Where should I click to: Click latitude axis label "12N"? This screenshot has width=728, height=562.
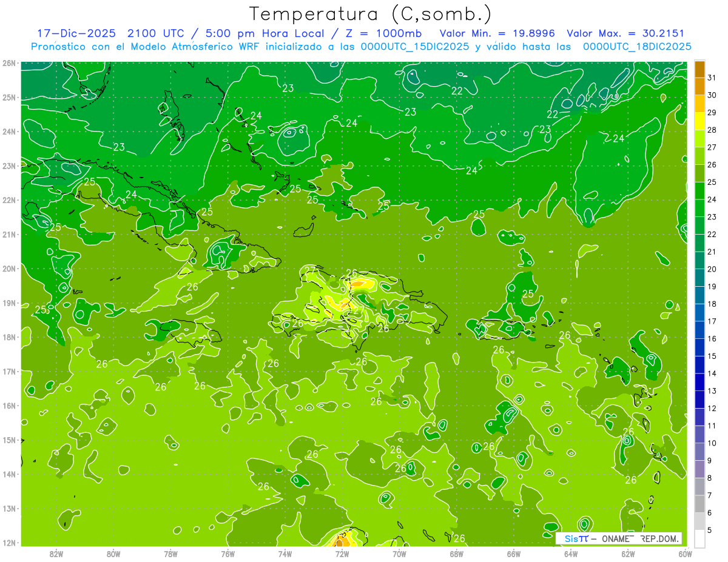point(9,543)
